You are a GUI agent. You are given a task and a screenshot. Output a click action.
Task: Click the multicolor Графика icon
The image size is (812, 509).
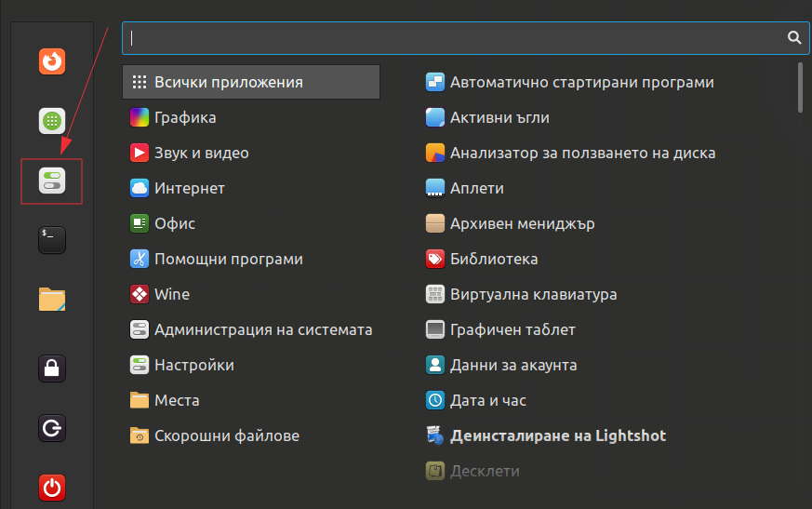pos(140,117)
